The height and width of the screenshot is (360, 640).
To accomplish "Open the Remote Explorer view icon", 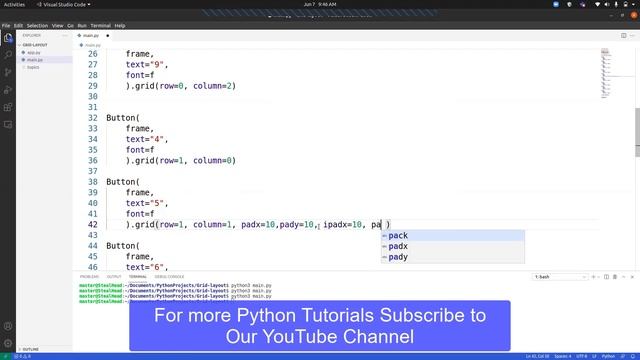I will (x=8, y=124).
